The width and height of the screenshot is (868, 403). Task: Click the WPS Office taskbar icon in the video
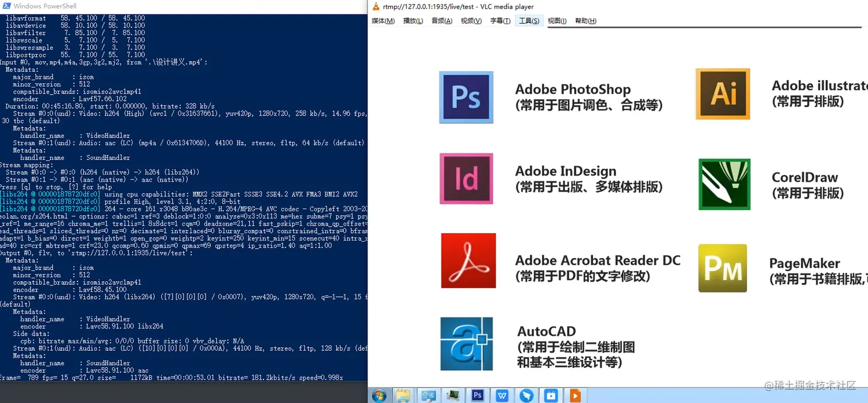(x=502, y=396)
